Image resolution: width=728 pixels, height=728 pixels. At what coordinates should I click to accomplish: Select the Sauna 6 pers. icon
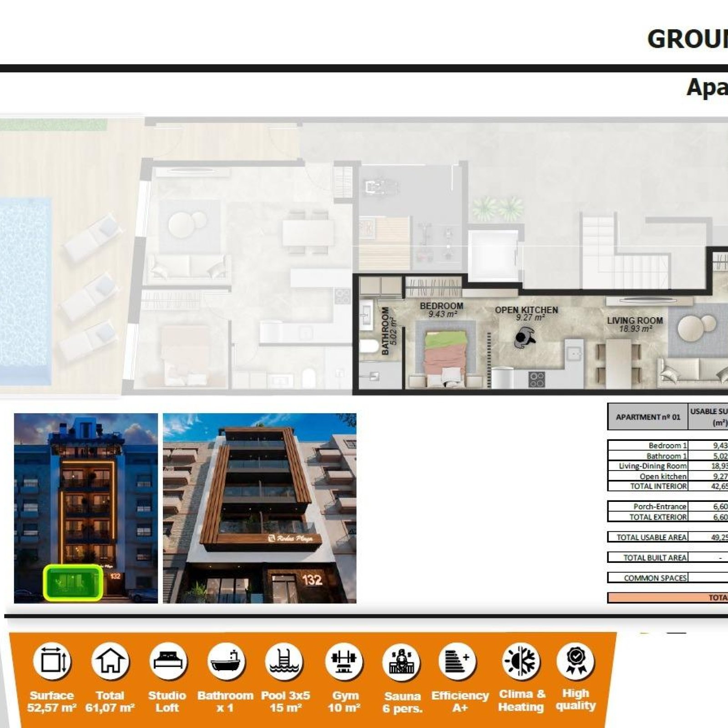(401, 662)
